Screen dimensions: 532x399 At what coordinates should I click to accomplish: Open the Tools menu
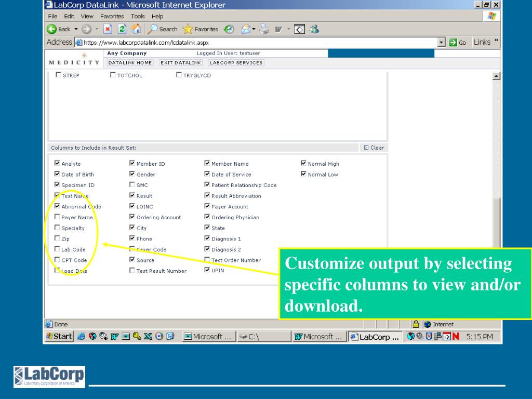[138, 16]
